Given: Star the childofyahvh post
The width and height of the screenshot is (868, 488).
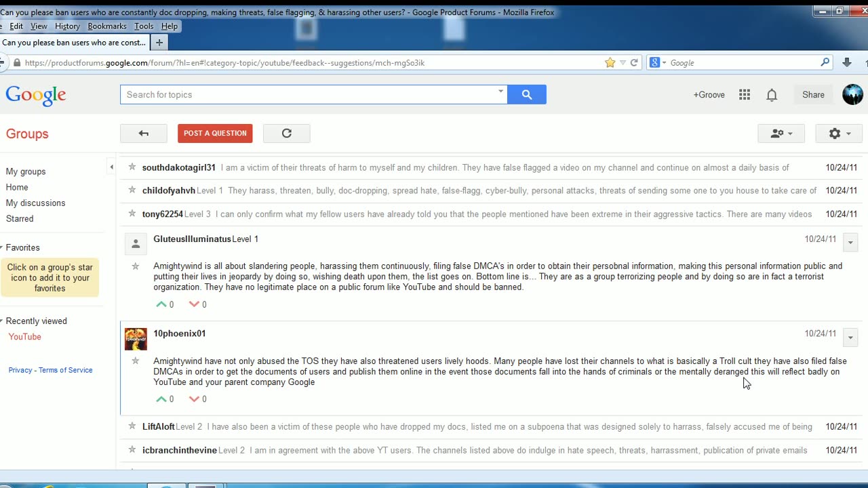Looking at the screenshot, I should tap(132, 190).
